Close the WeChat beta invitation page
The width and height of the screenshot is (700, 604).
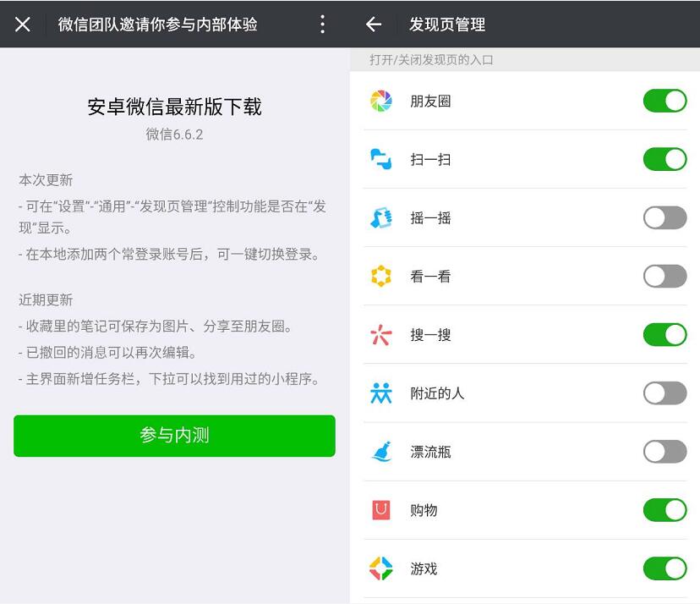[x=22, y=25]
